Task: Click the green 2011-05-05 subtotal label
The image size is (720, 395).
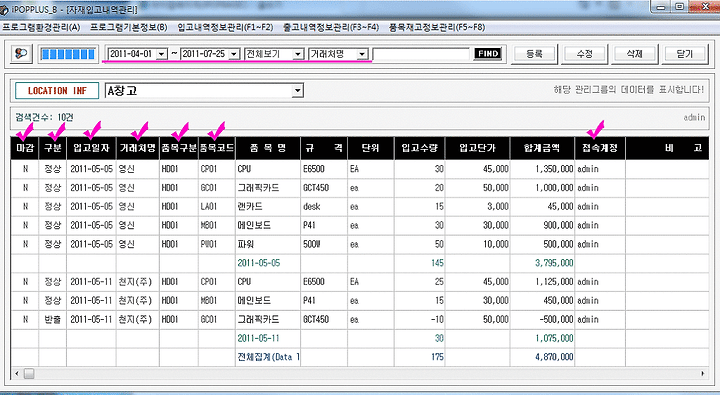Action: click(x=259, y=263)
